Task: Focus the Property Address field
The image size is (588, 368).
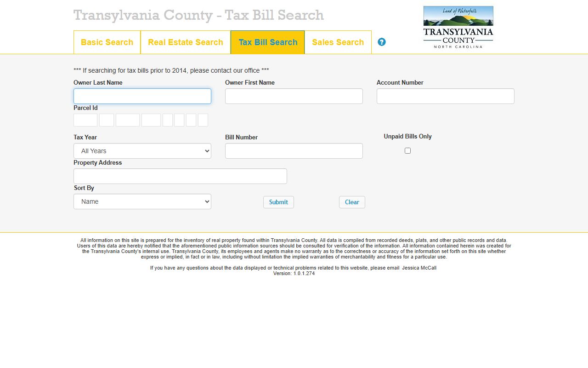Action: pyautogui.click(x=180, y=176)
